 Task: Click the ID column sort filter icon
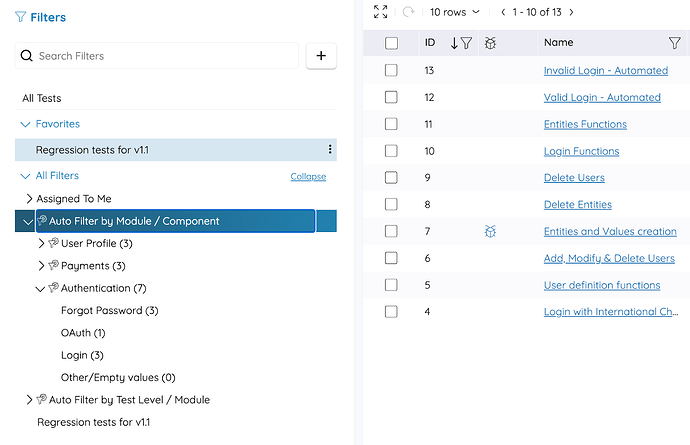461,43
